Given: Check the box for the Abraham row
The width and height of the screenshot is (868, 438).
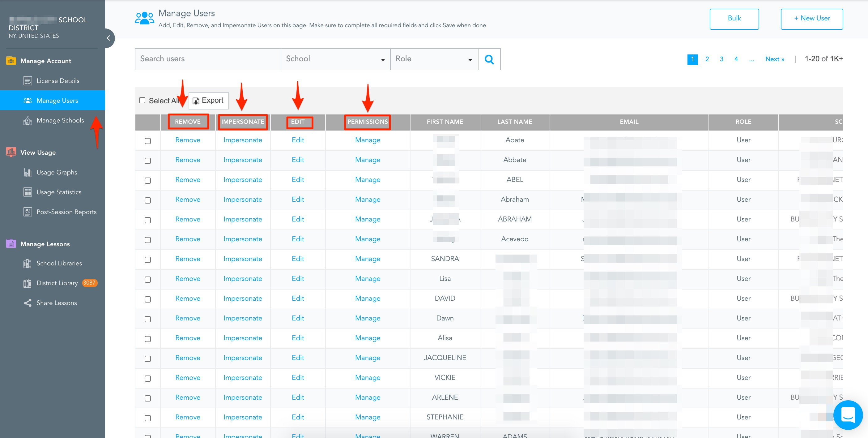Looking at the screenshot, I should point(147,201).
